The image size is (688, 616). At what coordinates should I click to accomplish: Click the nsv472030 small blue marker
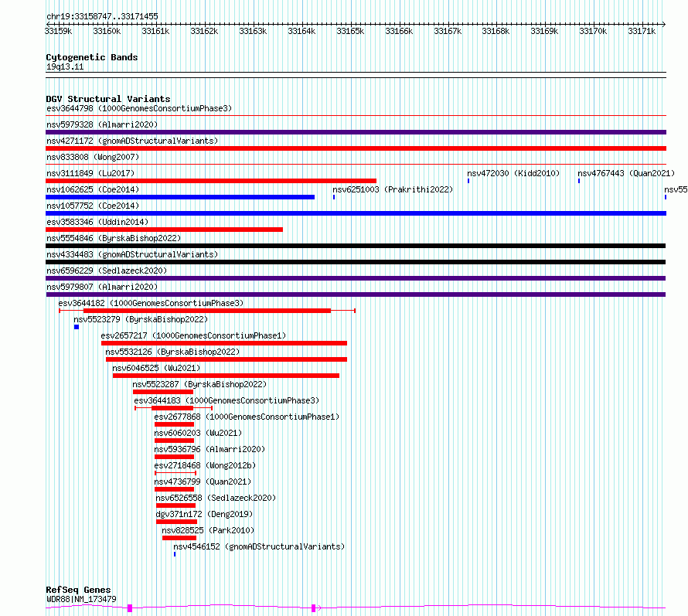pyautogui.click(x=468, y=181)
